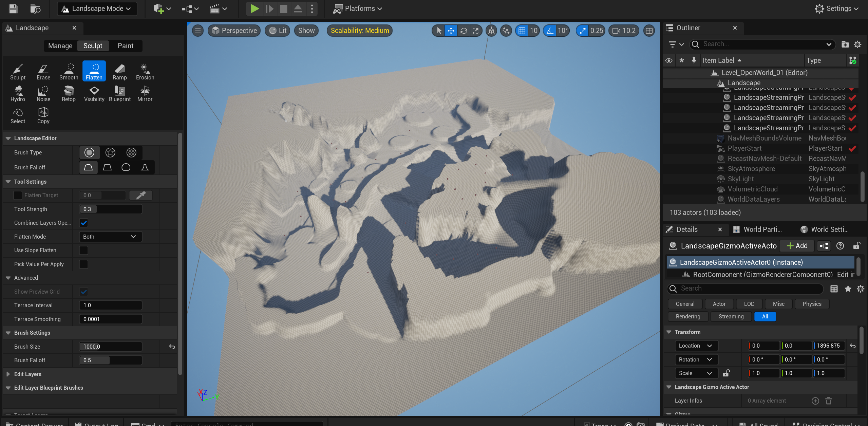Save the current level
Screen dimensions: 868x426
click(13, 8)
